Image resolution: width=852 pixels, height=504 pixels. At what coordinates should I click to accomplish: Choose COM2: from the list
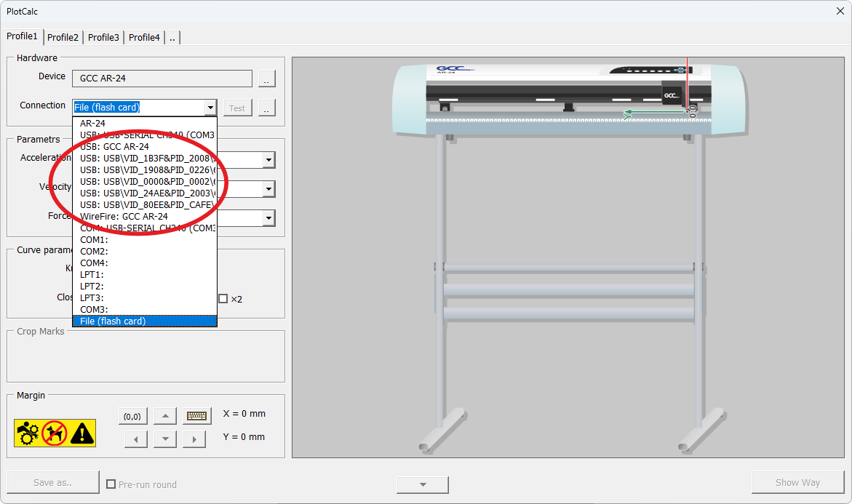pyautogui.click(x=145, y=252)
